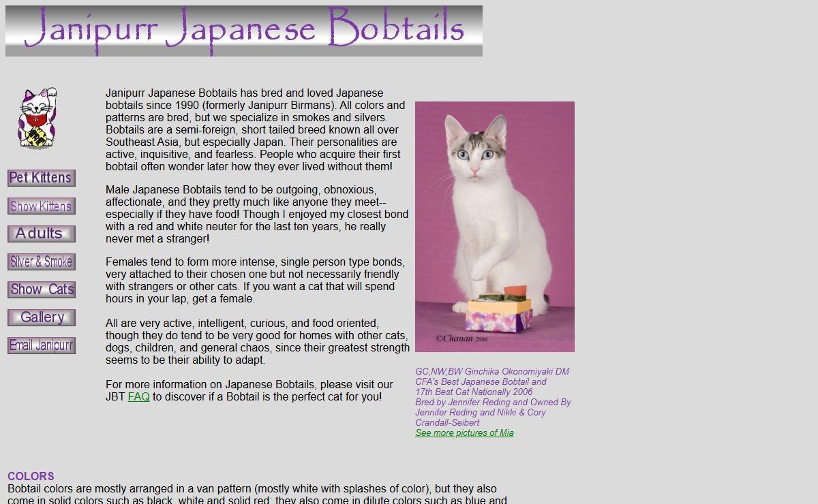Follow the JBT FAQ link

(x=138, y=397)
